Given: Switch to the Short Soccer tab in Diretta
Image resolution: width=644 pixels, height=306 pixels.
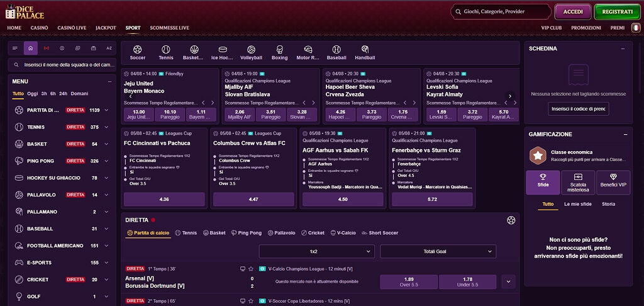Looking at the screenshot, I should pos(380,233).
